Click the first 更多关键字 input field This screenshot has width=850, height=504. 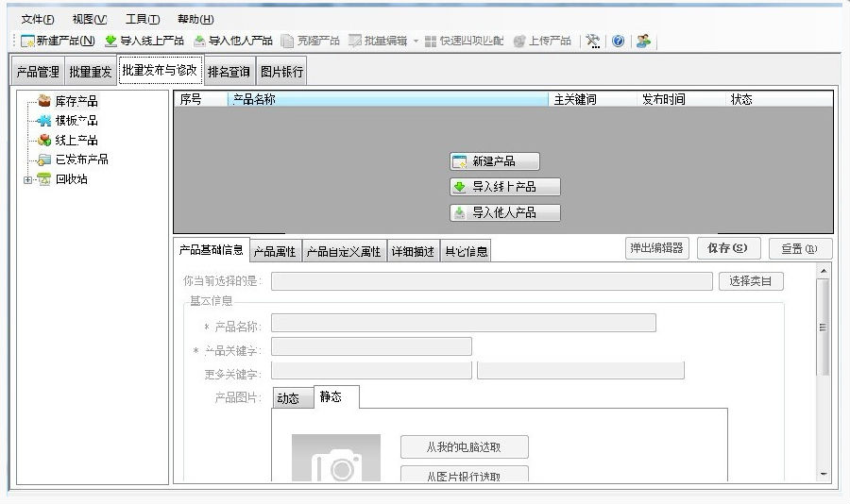coord(371,371)
